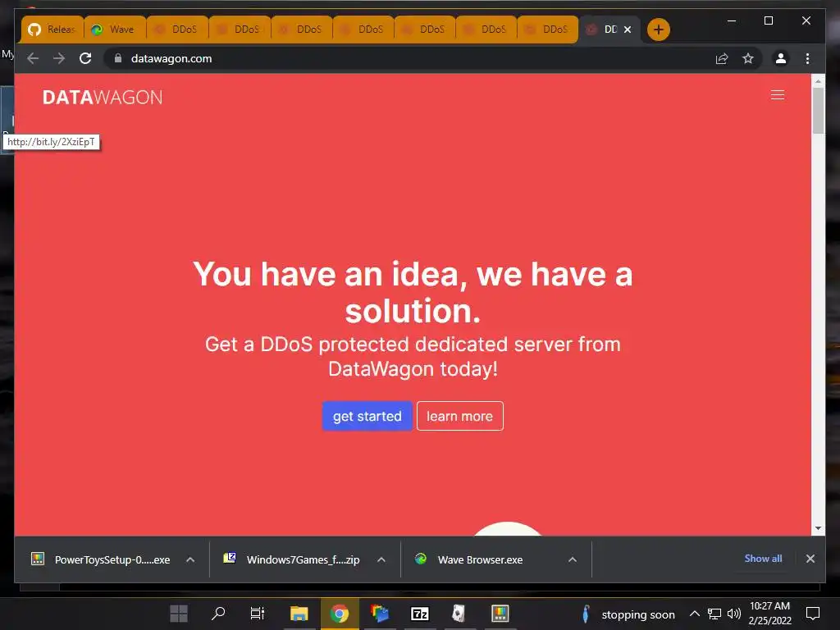The width and height of the screenshot is (840, 630).
Task: View site info via the padlock icon
Action: 118,58
